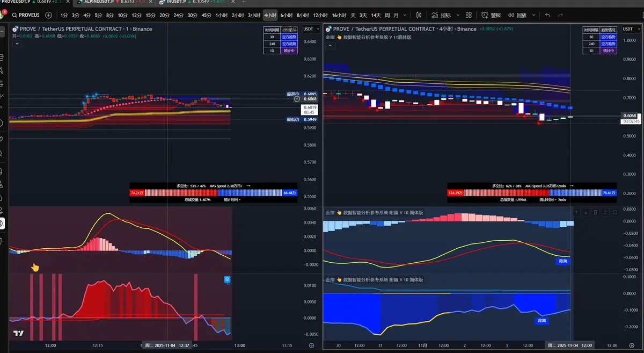This screenshot has height=353, width=644.
Task: Expand the timeframe list arrow after 月
Action: point(405,15)
